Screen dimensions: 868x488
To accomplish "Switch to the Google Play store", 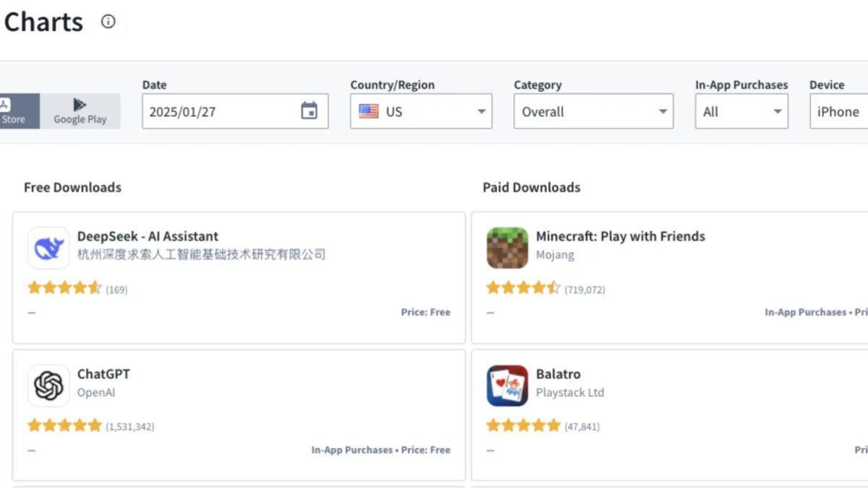I will tap(80, 111).
